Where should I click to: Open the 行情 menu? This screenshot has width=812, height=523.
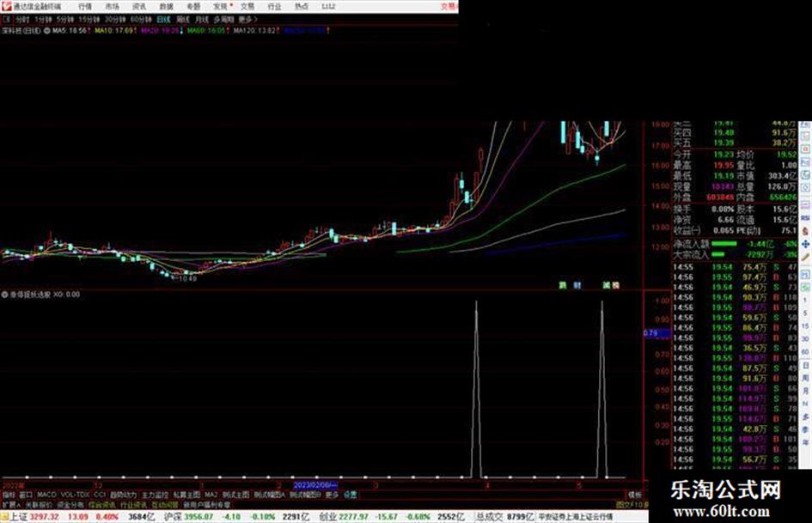tap(85, 7)
